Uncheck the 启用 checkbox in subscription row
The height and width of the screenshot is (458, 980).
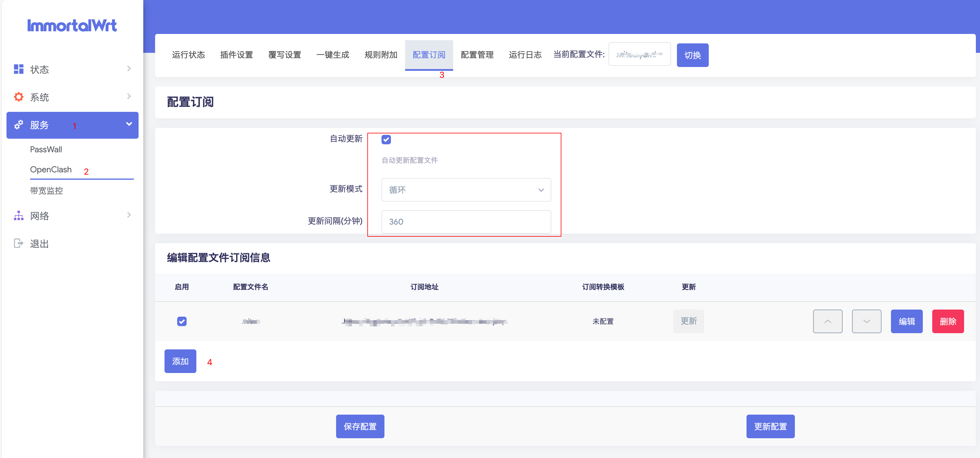tap(182, 321)
